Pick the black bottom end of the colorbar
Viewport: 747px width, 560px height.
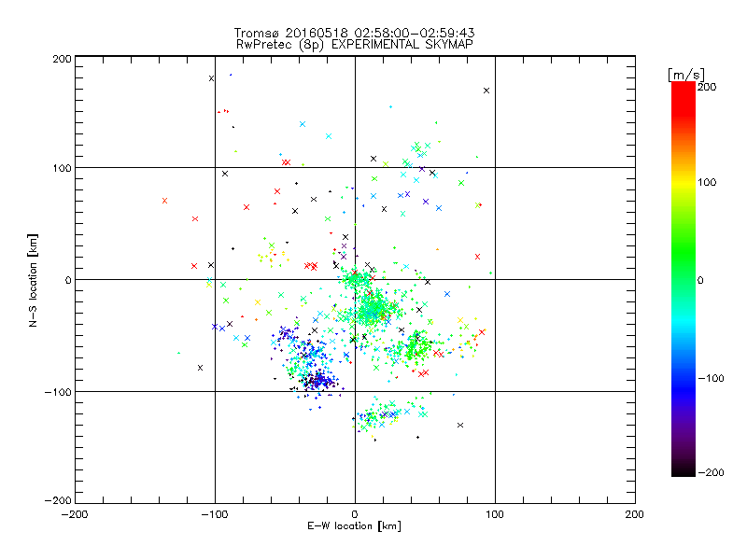pos(684,469)
